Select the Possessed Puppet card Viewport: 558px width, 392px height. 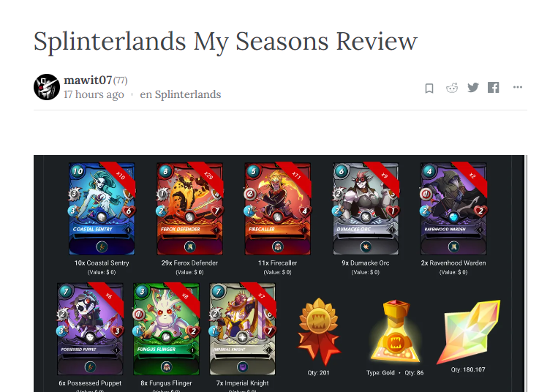pos(90,329)
